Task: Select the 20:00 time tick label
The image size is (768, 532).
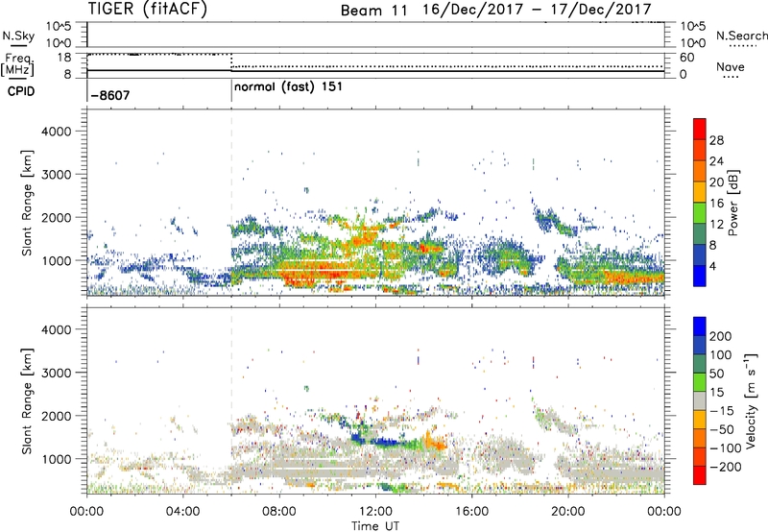Action: click(568, 512)
